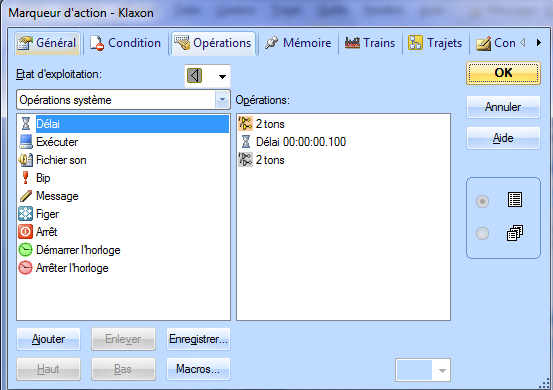553x390 pixels.
Task: Open the Macros... button
Action: [198, 369]
